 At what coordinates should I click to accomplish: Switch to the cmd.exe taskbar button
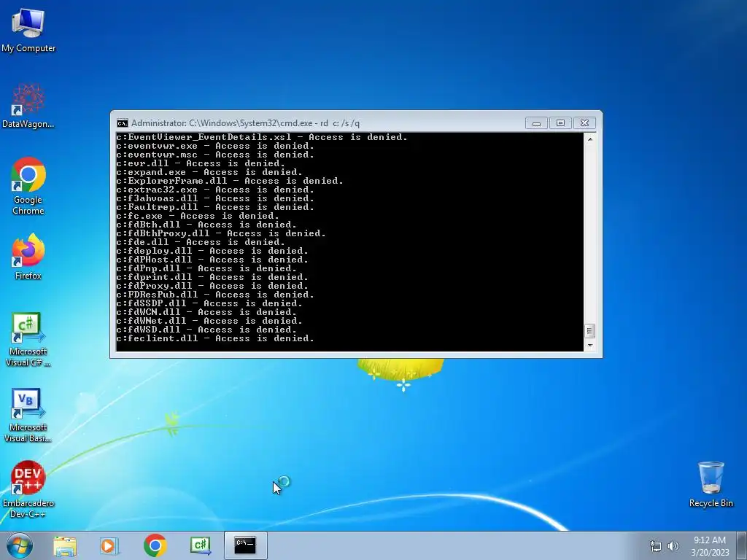click(245, 545)
